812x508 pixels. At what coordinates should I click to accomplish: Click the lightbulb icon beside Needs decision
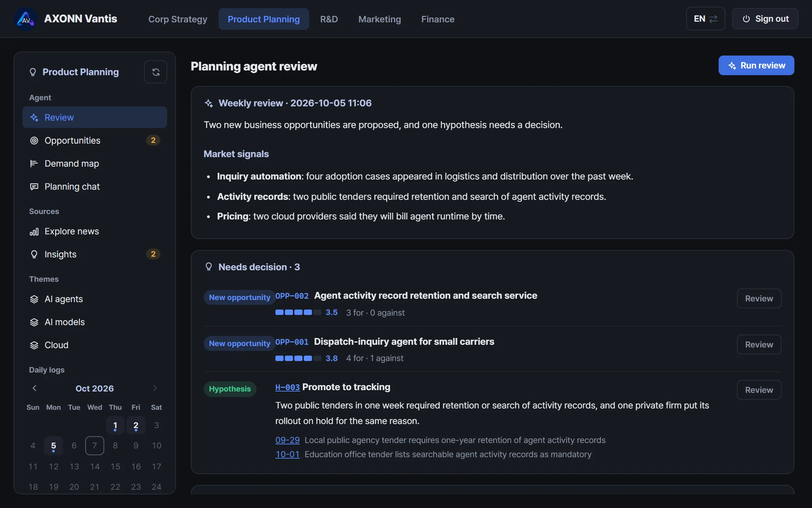click(x=209, y=267)
